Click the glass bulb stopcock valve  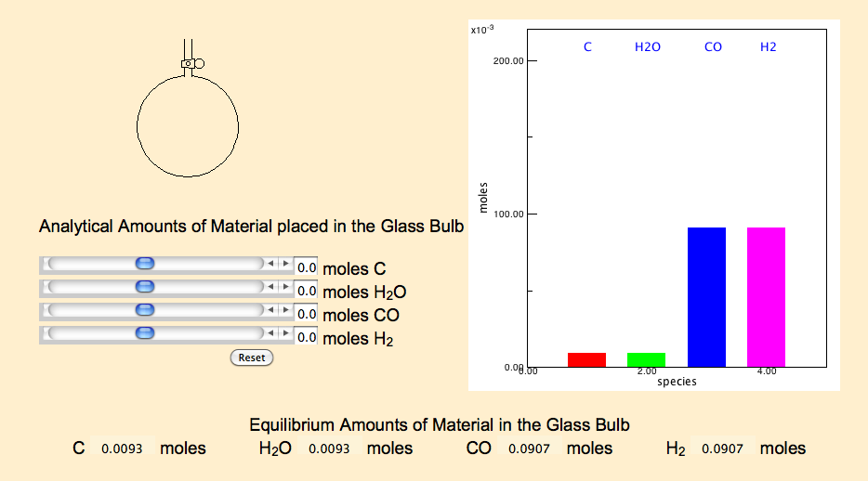click(192, 63)
